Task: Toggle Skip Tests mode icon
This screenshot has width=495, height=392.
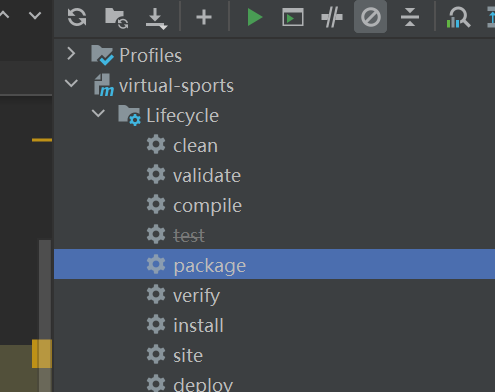Action: (370, 17)
